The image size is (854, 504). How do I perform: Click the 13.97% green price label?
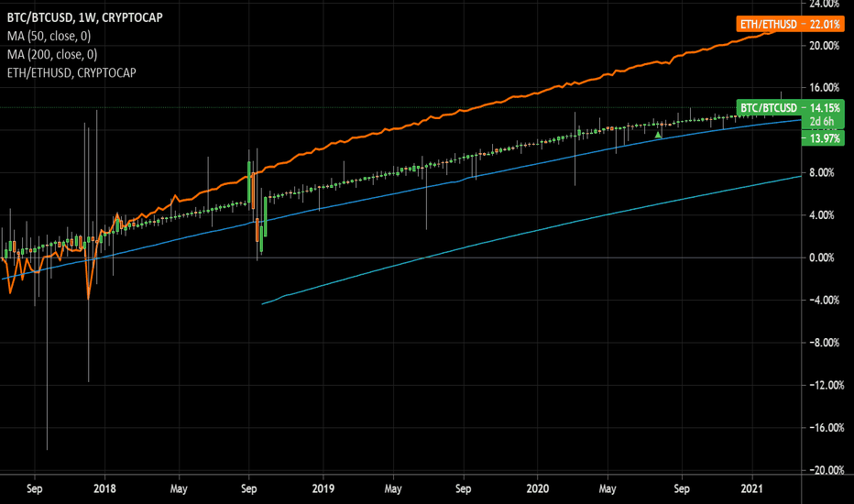pyautogui.click(x=824, y=138)
